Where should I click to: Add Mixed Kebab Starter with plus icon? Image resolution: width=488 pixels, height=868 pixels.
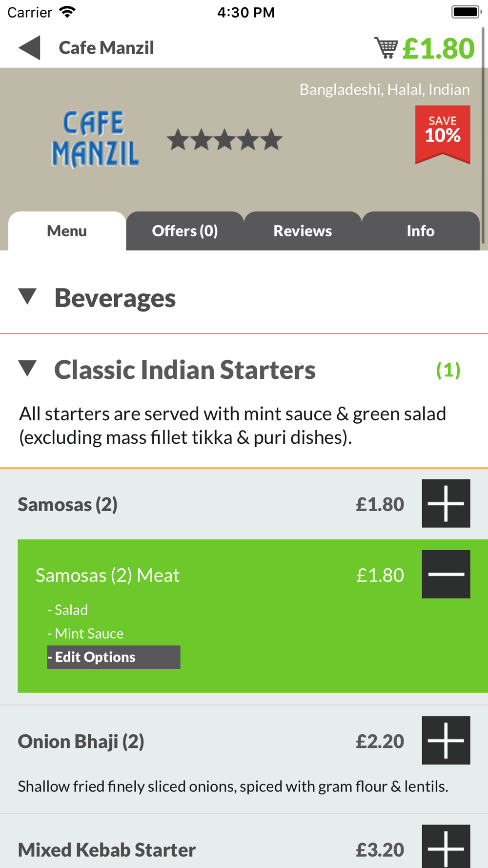pos(446,847)
